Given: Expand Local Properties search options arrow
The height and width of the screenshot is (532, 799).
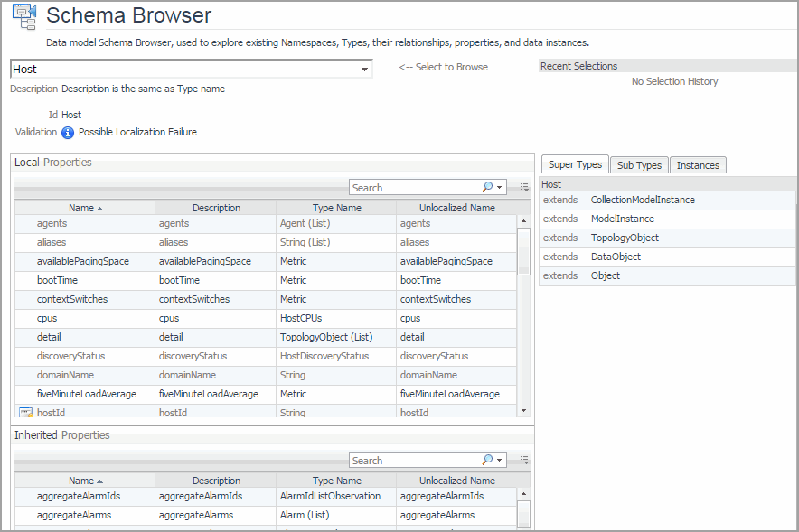Looking at the screenshot, I should [x=500, y=188].
